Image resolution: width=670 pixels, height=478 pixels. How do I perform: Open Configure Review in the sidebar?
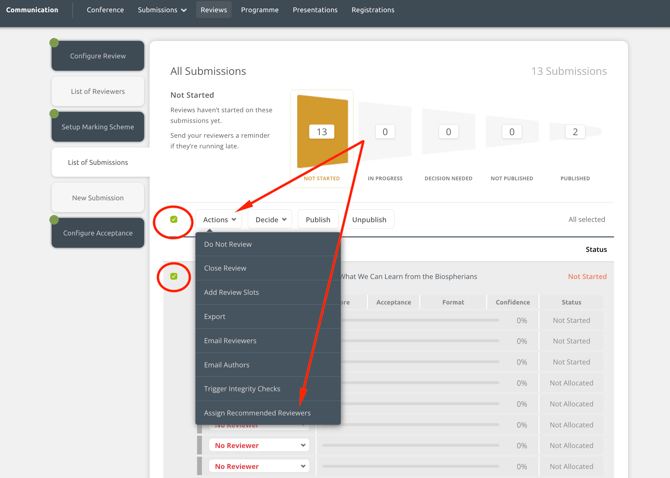click(x=98, y=56)
